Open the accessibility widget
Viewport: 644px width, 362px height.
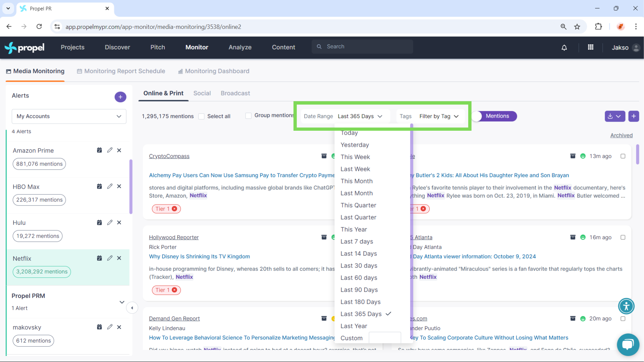point(626,306)
